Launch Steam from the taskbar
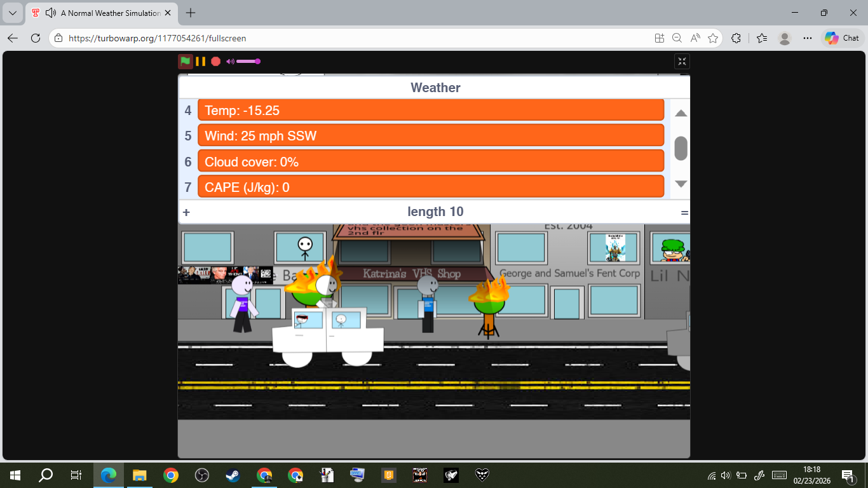868x488 pixels. coord(233,475)
